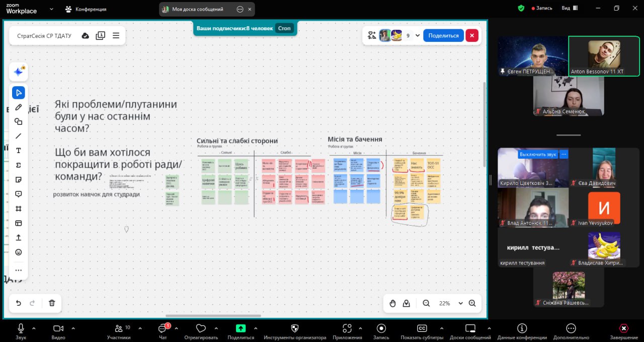The width and height of the screenshot is (644, 342).
Task: Open Доски сообщений whiteboards
Action: [x=470, y=331]
